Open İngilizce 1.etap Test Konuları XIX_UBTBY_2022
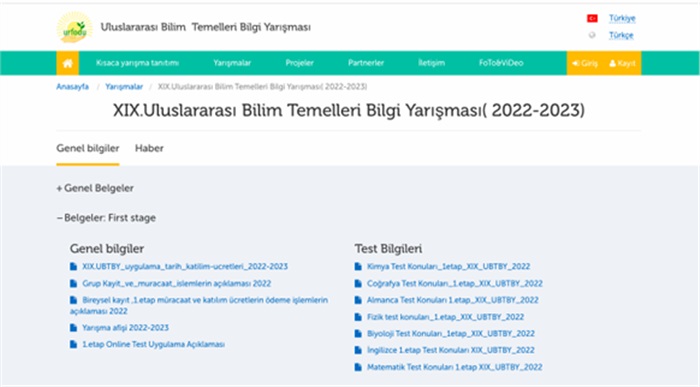The width and height of the screenshot is (700, 387). [450, 350]
